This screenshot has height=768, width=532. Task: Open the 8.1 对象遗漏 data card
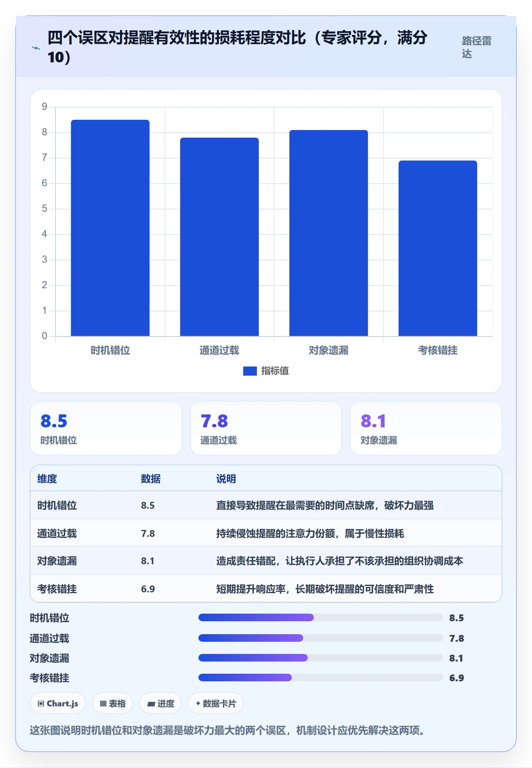click(x=426, y=428)
